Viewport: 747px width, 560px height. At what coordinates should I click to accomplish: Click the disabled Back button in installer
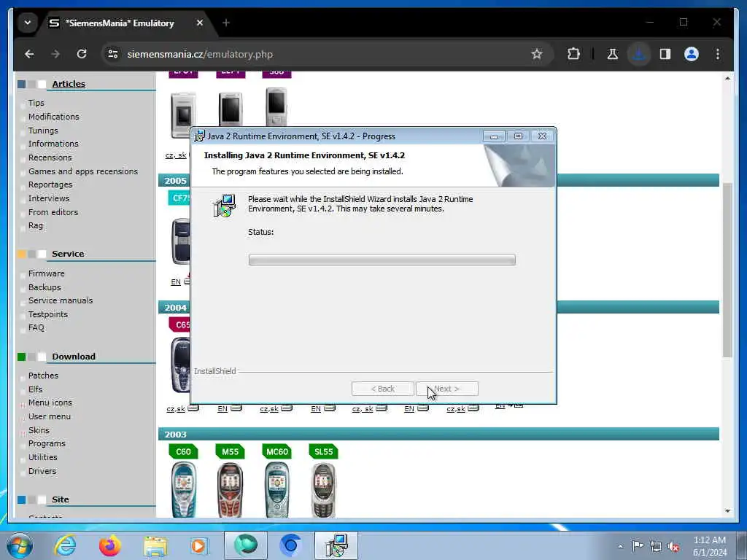click(x=382, y=389)
